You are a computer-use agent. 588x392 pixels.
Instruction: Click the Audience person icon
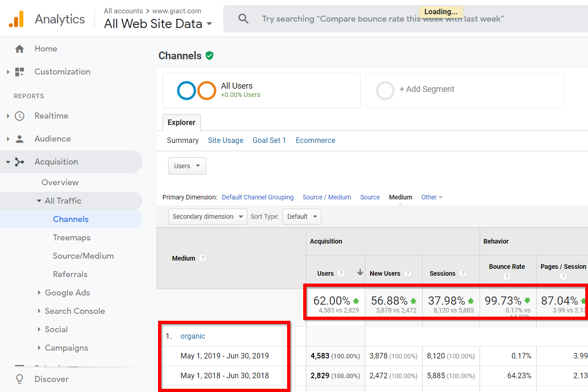tap(19, 139)
